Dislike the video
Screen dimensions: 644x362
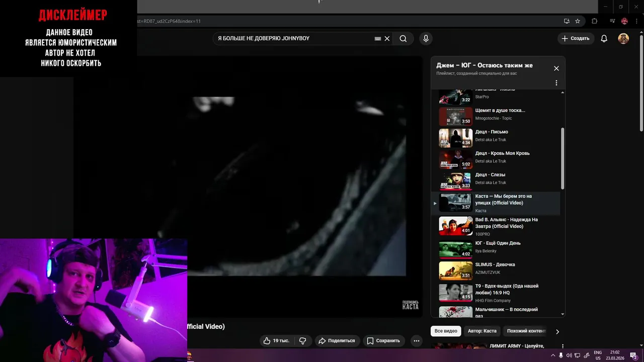[303, 340]
